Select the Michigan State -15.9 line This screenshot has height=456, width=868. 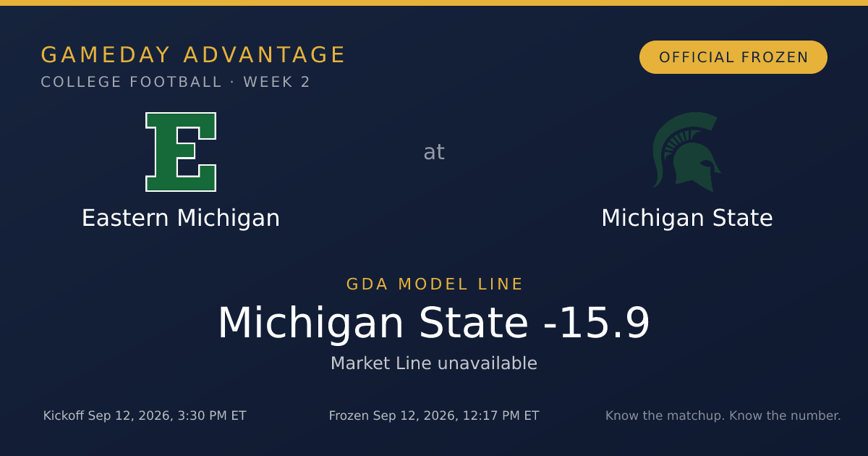tap(434, 323)
